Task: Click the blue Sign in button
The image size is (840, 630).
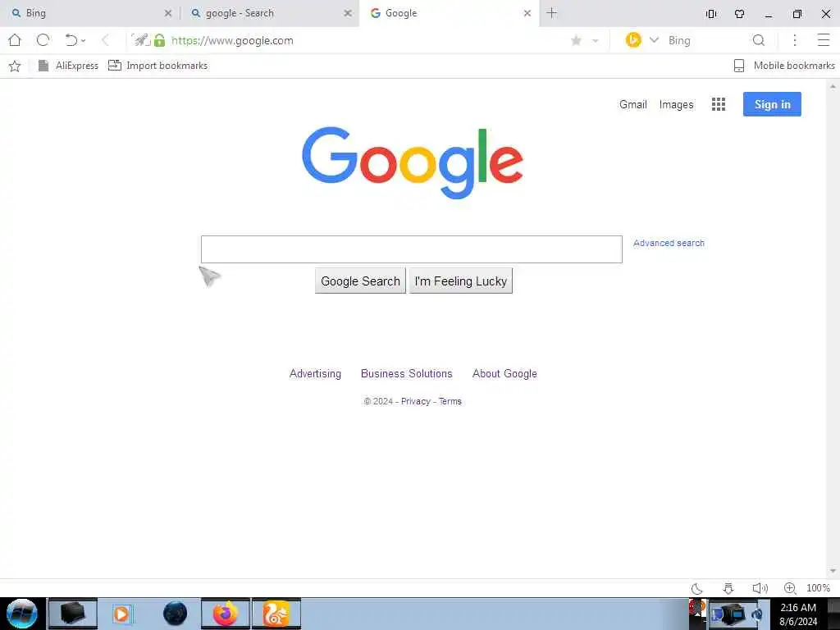Action: pyautogui.click(x=772, y=104)
